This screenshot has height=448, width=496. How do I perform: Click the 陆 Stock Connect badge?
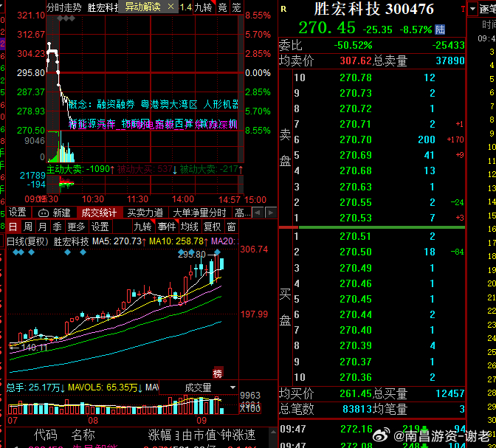(440, 30)
